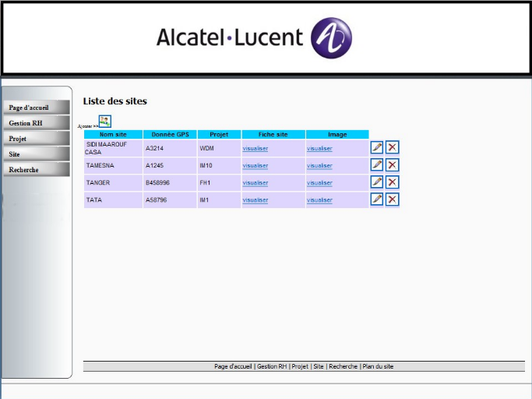View Fiche site for TAMESNA

pos(255,166)
